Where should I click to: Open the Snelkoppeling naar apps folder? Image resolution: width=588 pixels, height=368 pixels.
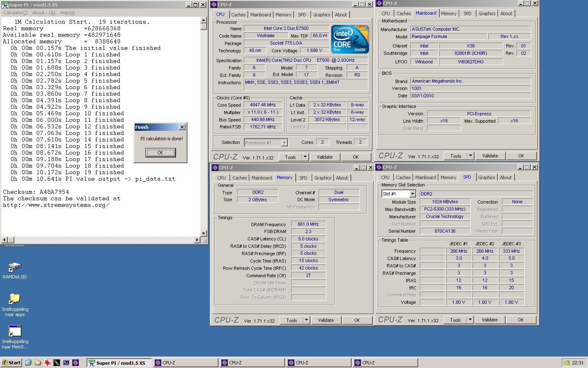click(15, 305)
